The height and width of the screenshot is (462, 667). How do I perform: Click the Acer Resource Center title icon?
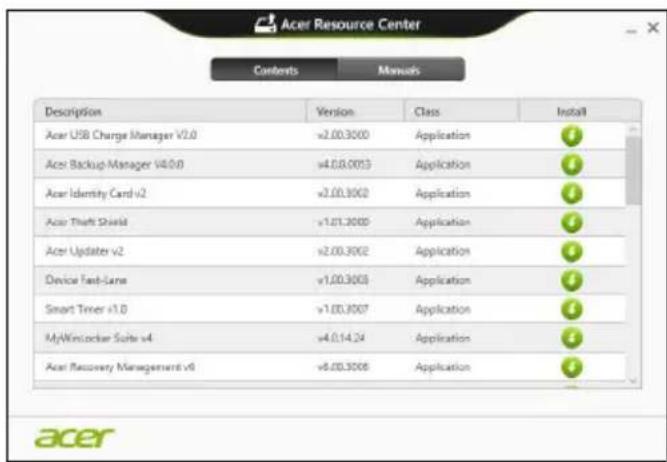(x=265, y=24)
